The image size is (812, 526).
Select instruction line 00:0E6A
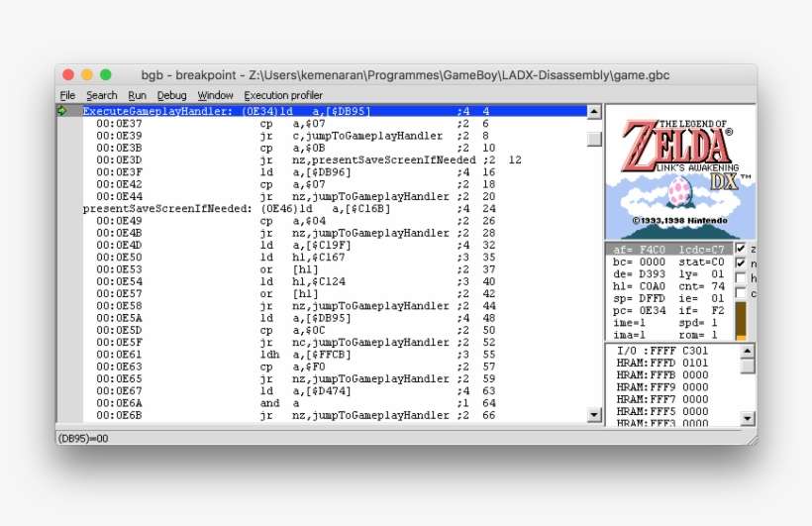tap(335, 403)
